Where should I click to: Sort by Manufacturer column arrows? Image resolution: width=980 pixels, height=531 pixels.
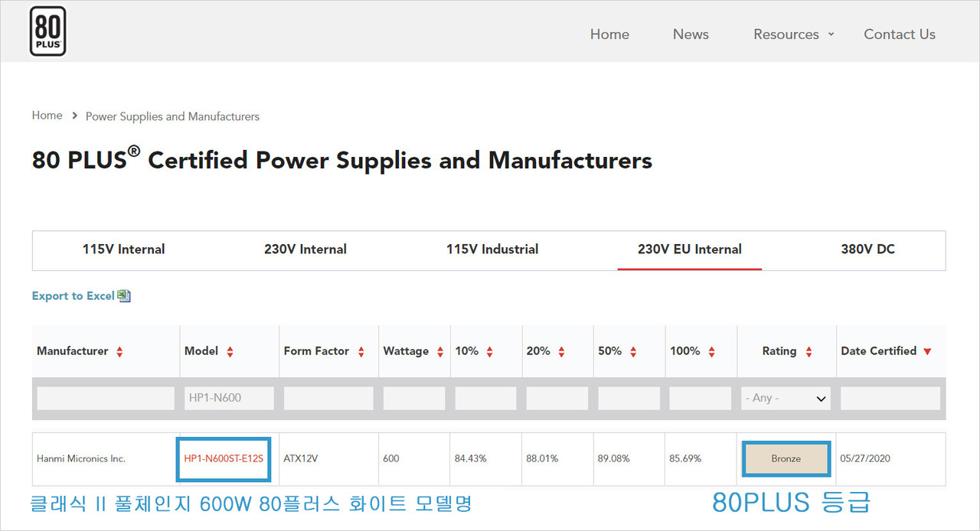119,352
